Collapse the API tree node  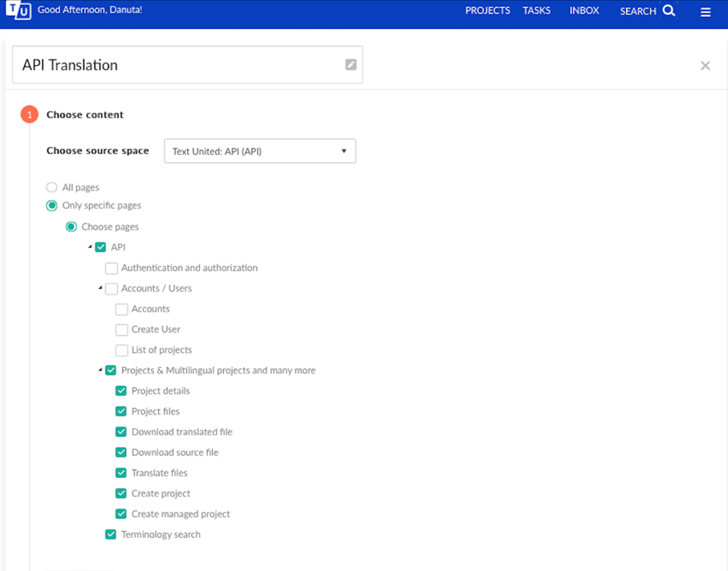click(x=90, y=247)
